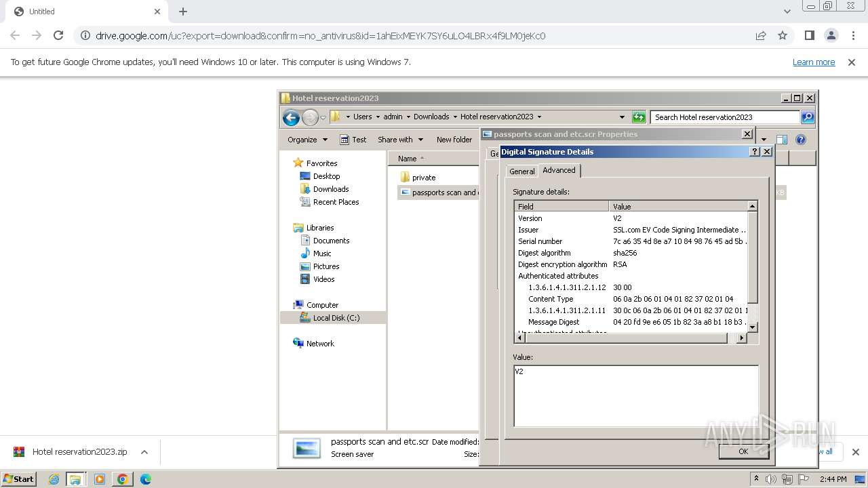The height and width of the screenshot is (488, 868).
Task: Expand the Downloads breadcrumb arrow
Action: (x=455, y=117)
